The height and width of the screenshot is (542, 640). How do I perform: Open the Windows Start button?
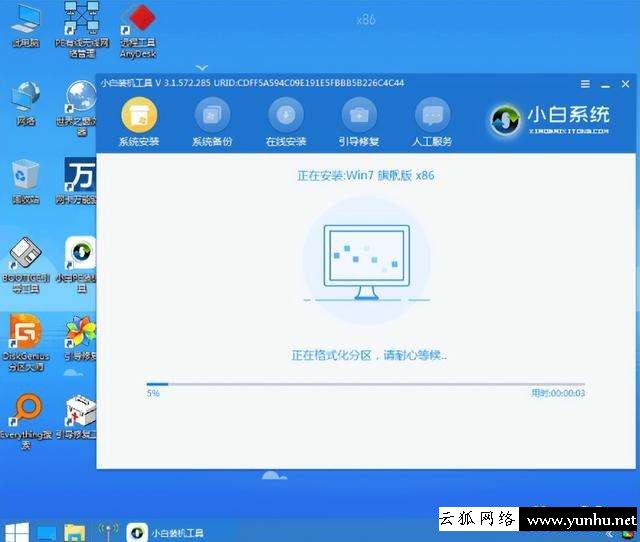(x=16, y=532)
